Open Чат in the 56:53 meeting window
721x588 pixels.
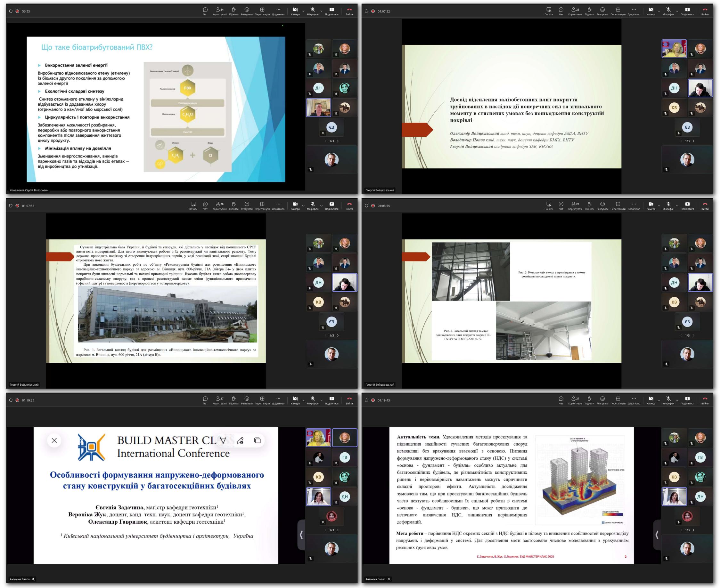(205, 11)
